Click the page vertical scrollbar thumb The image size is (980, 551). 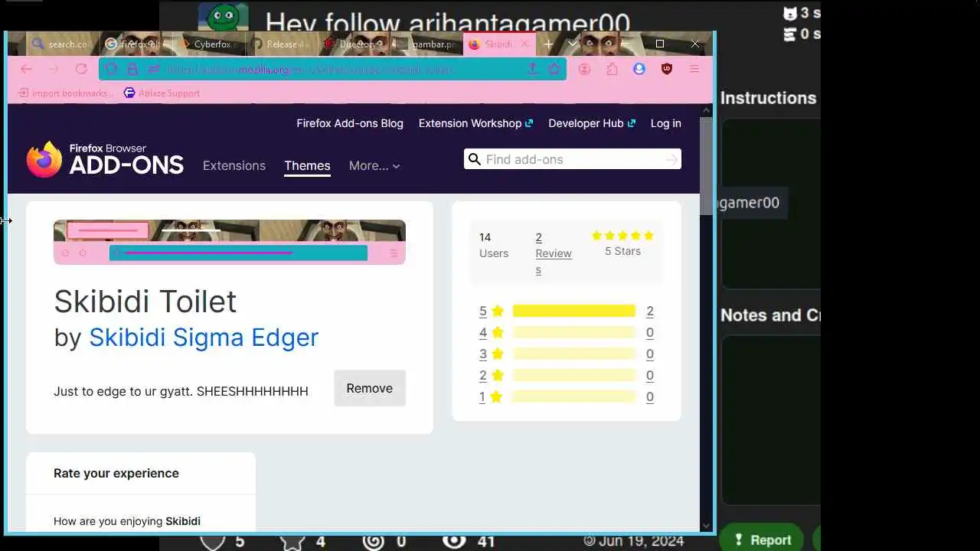point(706,167)
